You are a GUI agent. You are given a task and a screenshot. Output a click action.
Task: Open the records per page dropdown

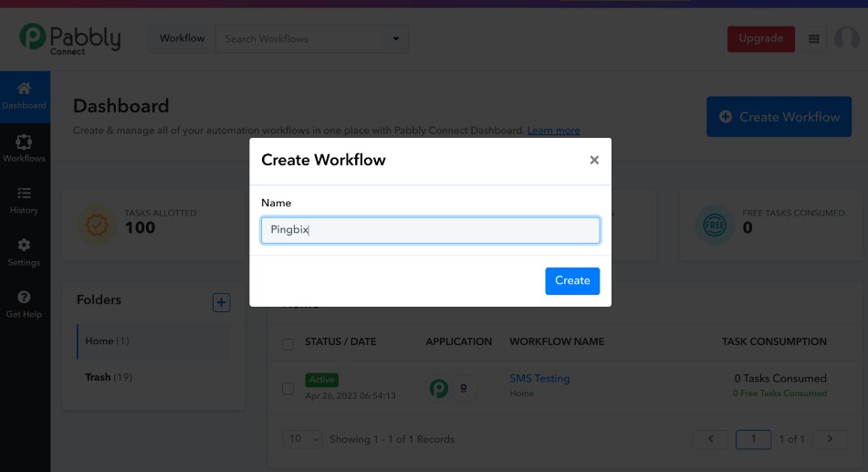302,439
